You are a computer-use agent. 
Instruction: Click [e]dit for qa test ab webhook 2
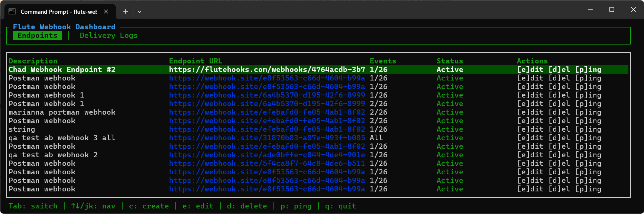(530, 155)
